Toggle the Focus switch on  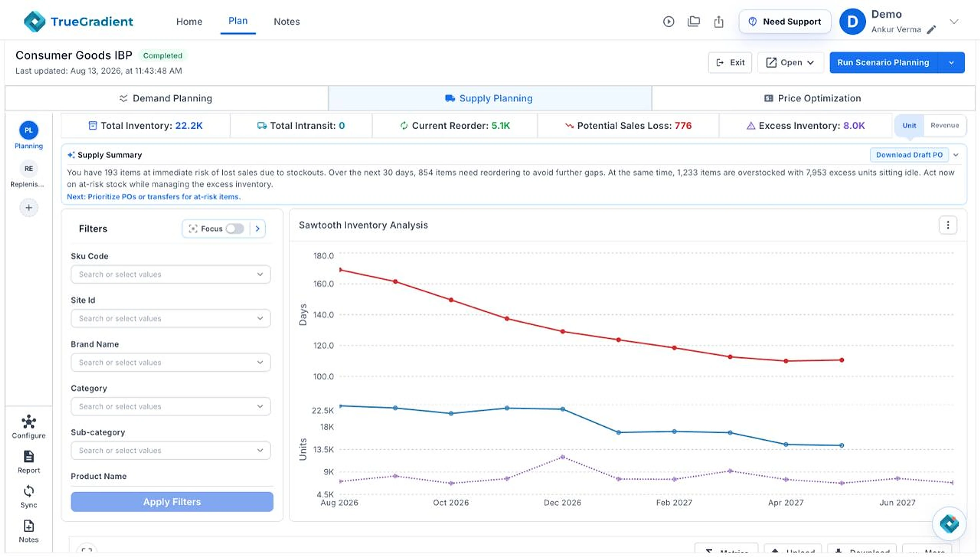point(235,228)
